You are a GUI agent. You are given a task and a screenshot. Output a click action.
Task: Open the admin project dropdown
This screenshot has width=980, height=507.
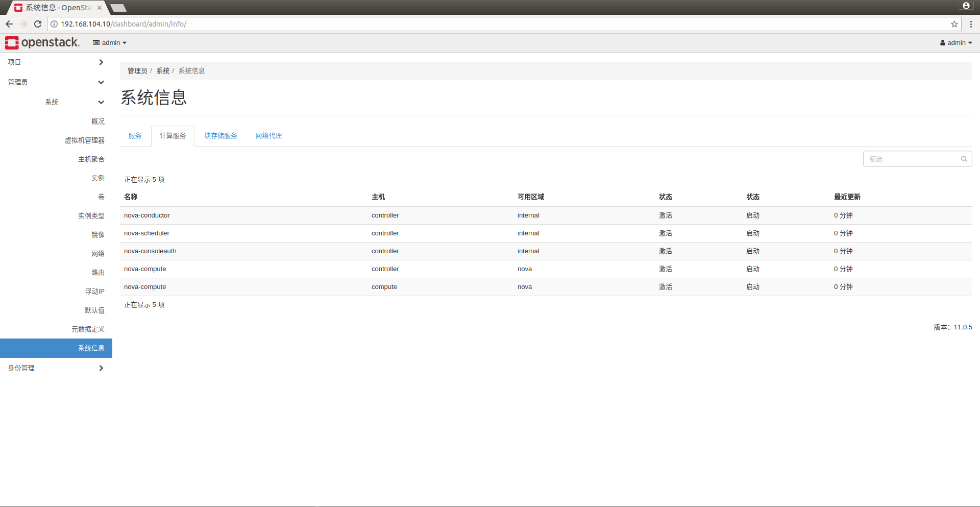tap(110, 43)
